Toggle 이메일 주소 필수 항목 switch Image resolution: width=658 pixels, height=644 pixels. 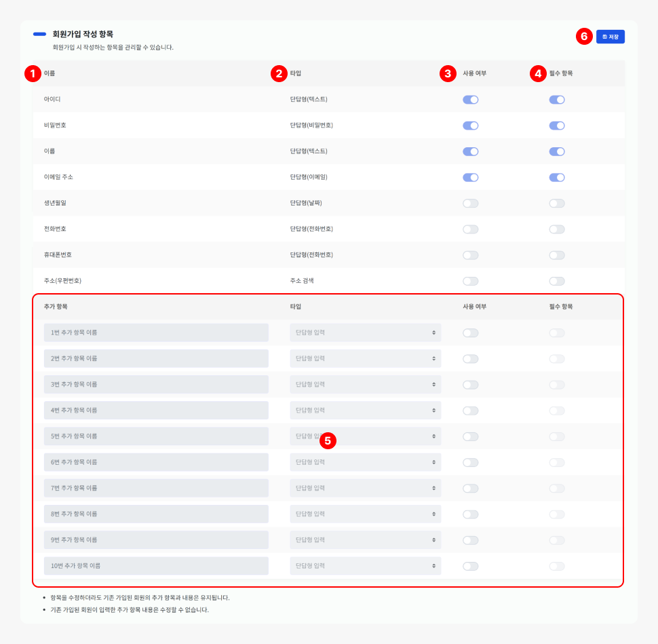[x=556, y=178]
